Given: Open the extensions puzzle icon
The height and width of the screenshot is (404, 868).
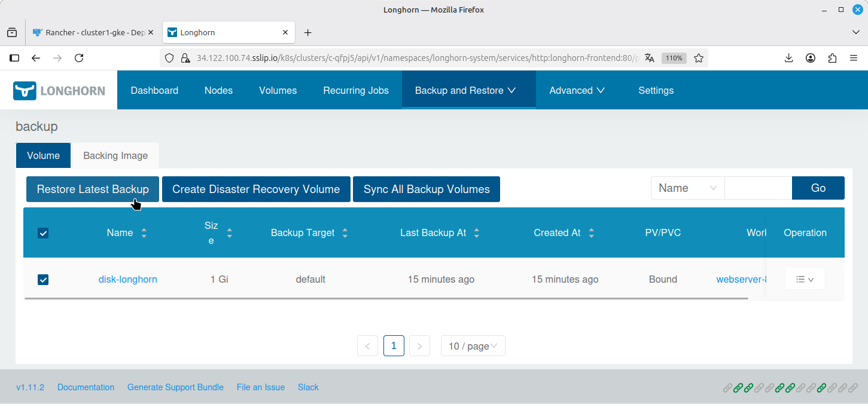Looking at the screenshot, I should [832, 58].
